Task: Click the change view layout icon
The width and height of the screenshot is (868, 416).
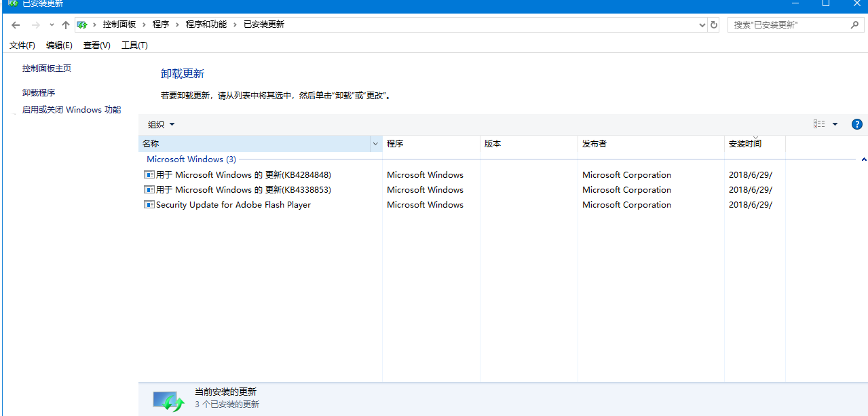Action: (819, 124)
